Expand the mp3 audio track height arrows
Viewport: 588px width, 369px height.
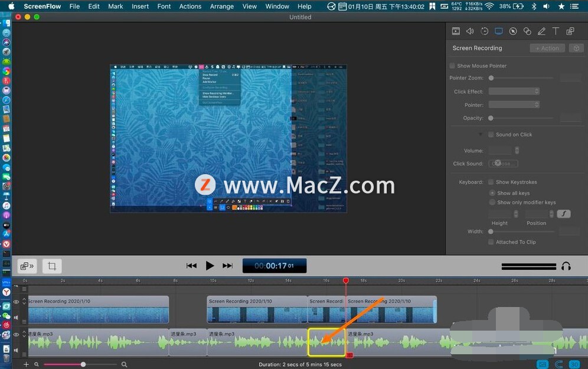click(24, 334)
